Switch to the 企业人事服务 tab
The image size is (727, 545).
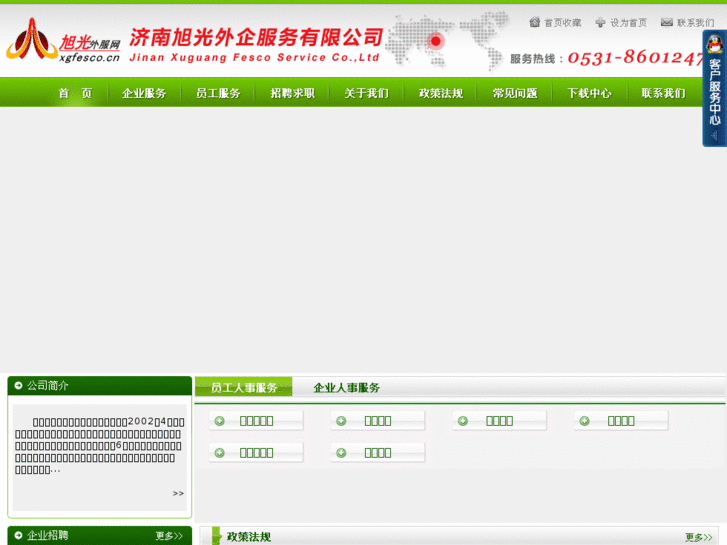click(x=346, y=387)
